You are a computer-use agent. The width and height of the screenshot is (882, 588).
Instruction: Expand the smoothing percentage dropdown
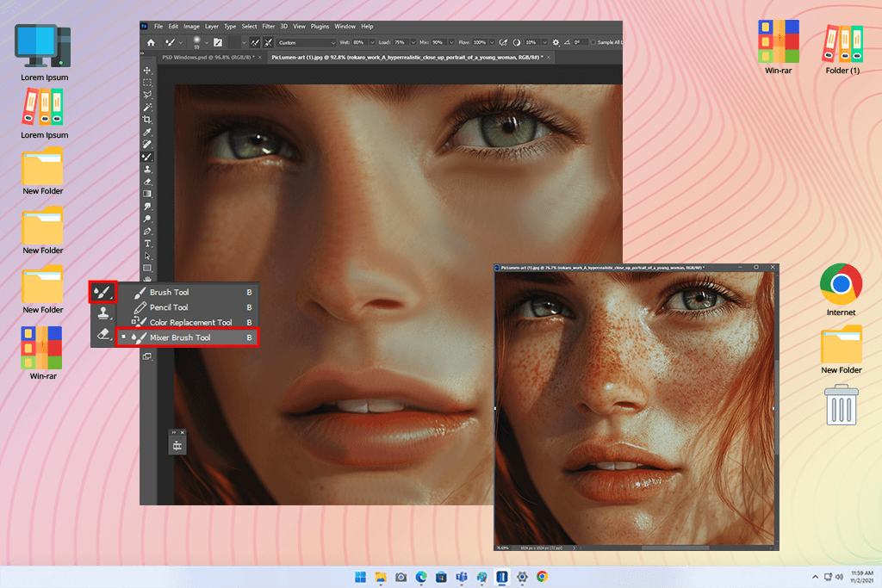click(544, 43)
